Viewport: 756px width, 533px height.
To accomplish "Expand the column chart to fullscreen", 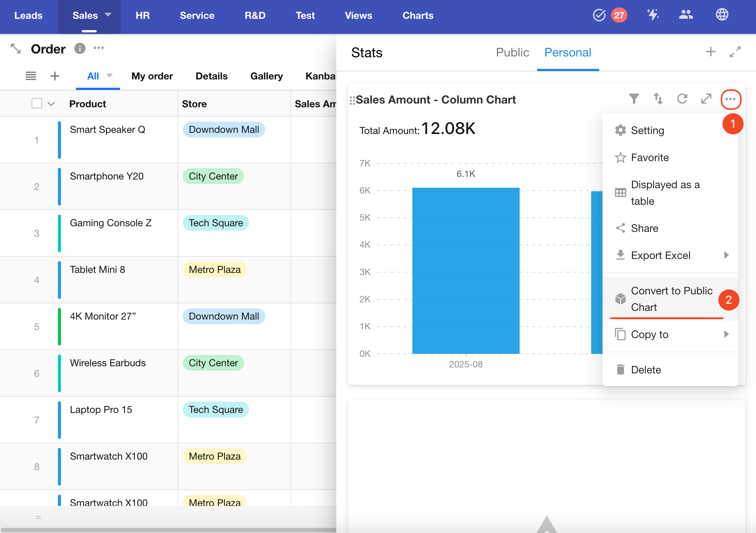I will click(x=706, y=99).
